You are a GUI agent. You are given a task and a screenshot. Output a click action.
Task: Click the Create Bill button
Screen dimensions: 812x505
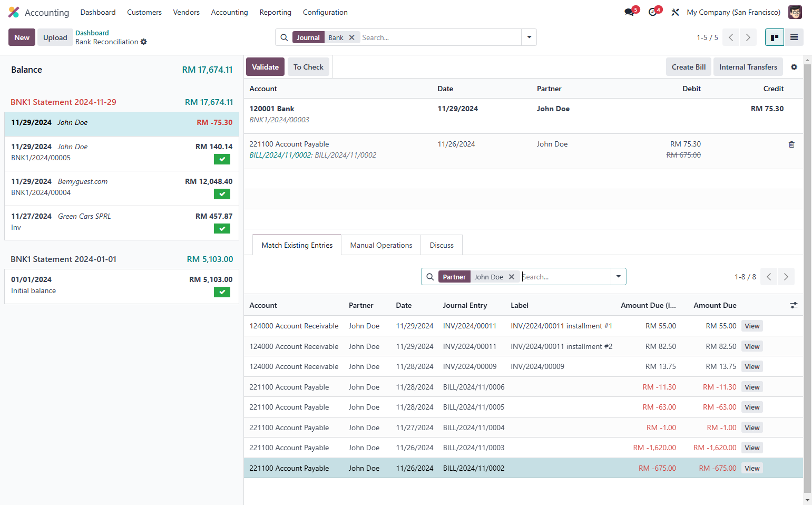coord(689,67)
